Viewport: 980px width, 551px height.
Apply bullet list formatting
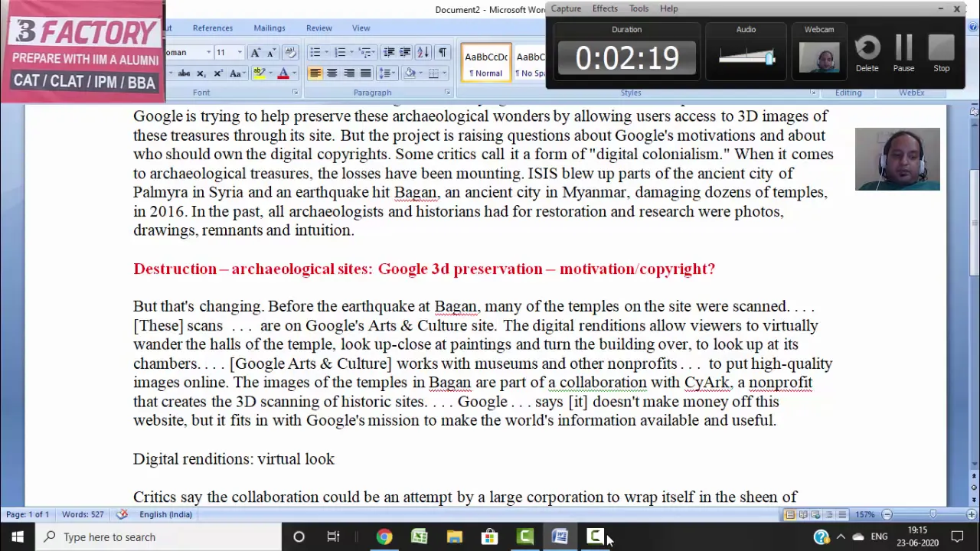[x=315, y=52]
